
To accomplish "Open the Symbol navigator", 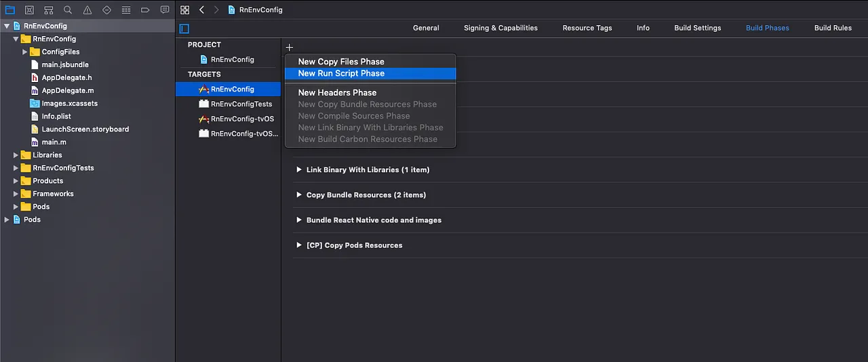I will (x=49, y=10).
